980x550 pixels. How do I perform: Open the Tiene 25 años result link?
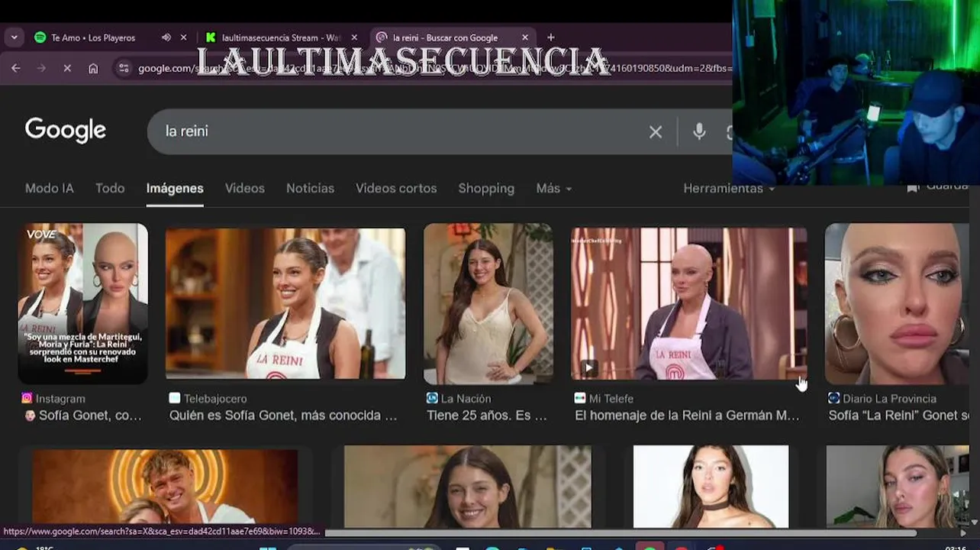point(487,416)
